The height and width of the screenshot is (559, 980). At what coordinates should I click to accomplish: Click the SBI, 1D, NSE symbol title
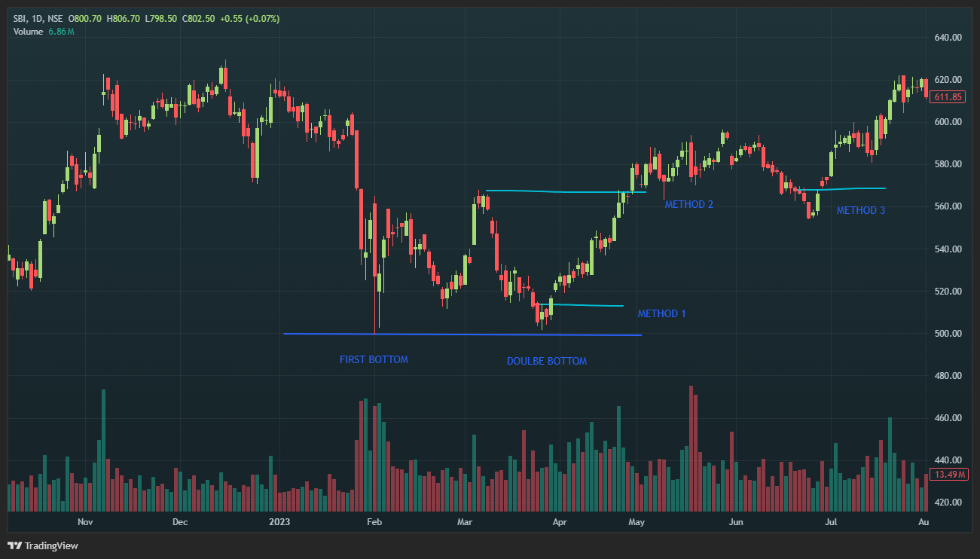38,18
